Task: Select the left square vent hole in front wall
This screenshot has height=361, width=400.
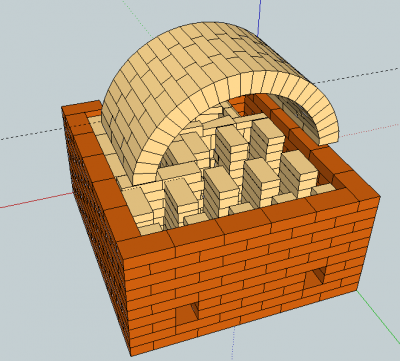Action: pyautogui.click(x=187, y=313)
